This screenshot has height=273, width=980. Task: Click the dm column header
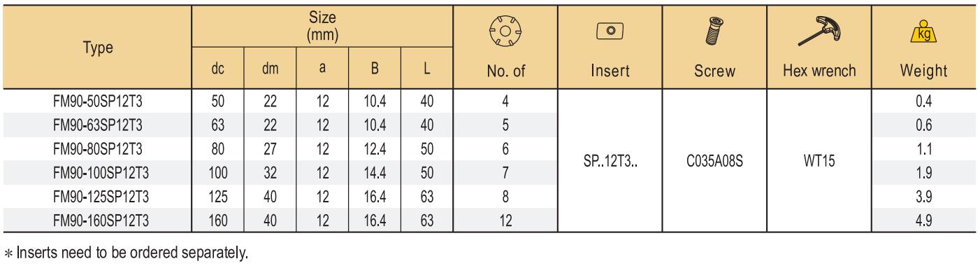[x=270, y=69]
